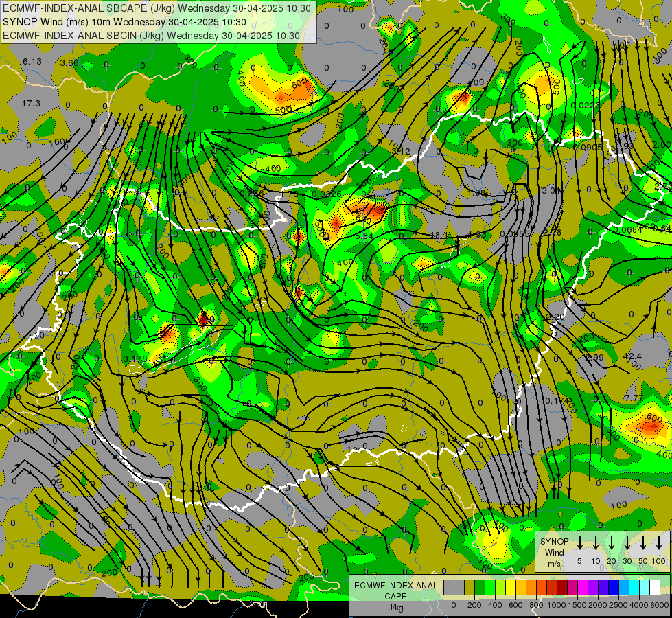This screenshot has width=672, height=618.
Task: Click the 'ECMWF-INDEX-ANAL CAPE J/kg' legend label
Action: (x=395, y=596)
